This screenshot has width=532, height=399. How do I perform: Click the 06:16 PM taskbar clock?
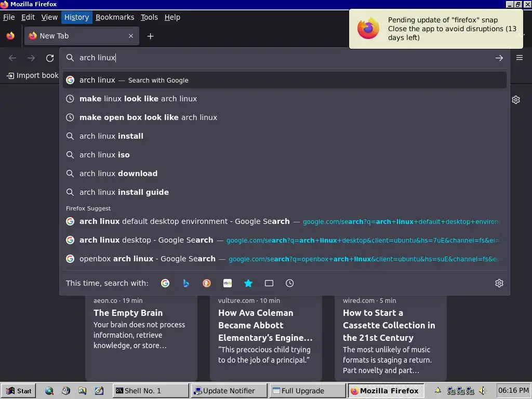(513, 391)
